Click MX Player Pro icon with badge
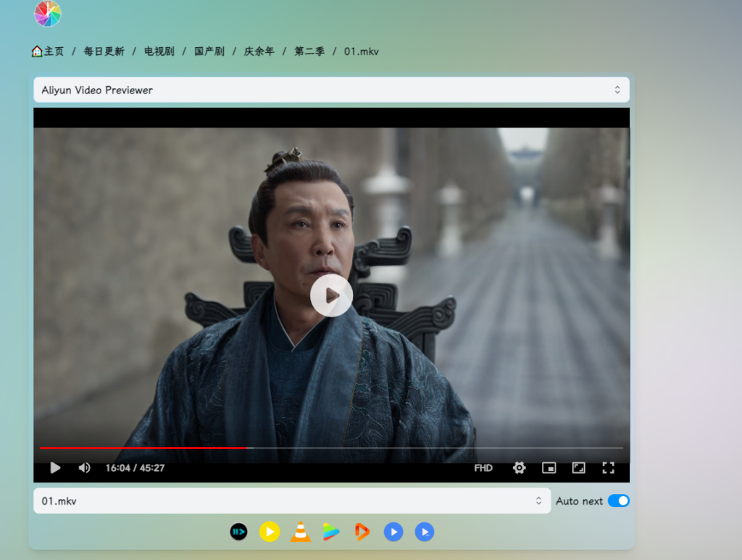The width and height of the screenshot is (742, 560). [x=425, y=532]
